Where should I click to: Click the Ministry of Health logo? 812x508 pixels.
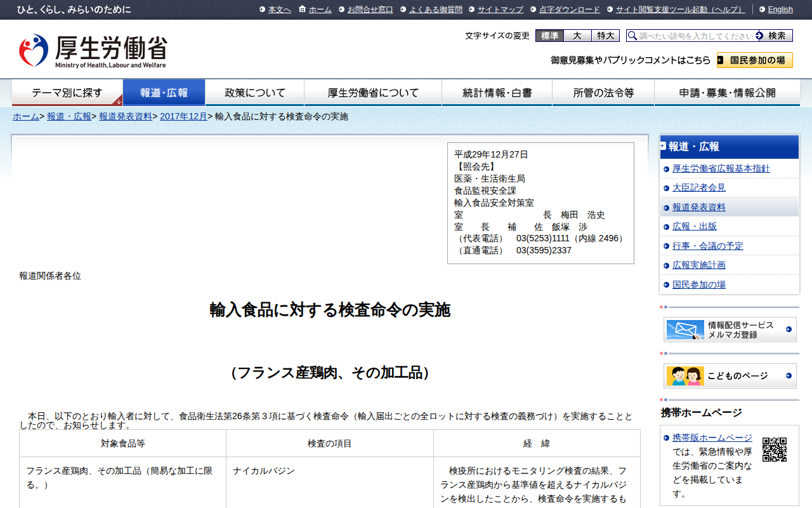[93, 51]
